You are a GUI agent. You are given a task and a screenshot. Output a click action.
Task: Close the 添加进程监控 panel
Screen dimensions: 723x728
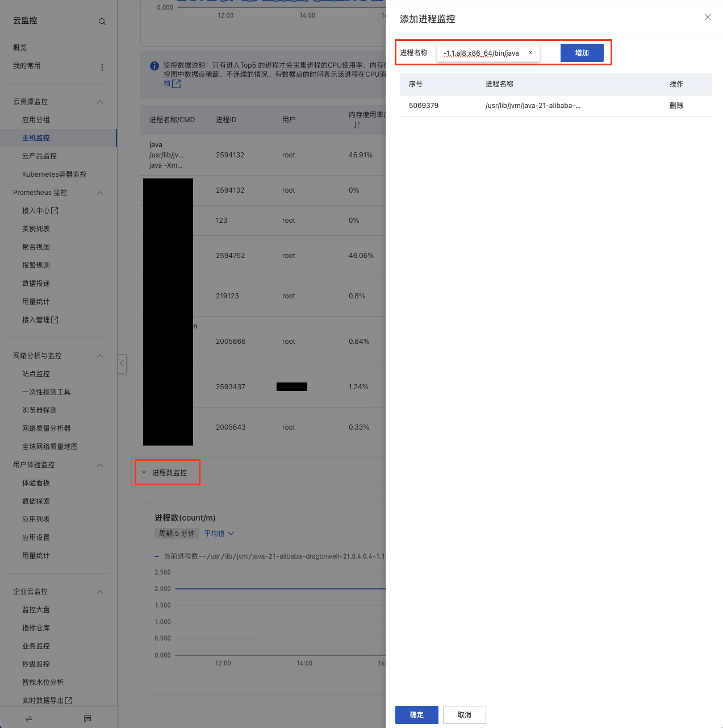707,17
